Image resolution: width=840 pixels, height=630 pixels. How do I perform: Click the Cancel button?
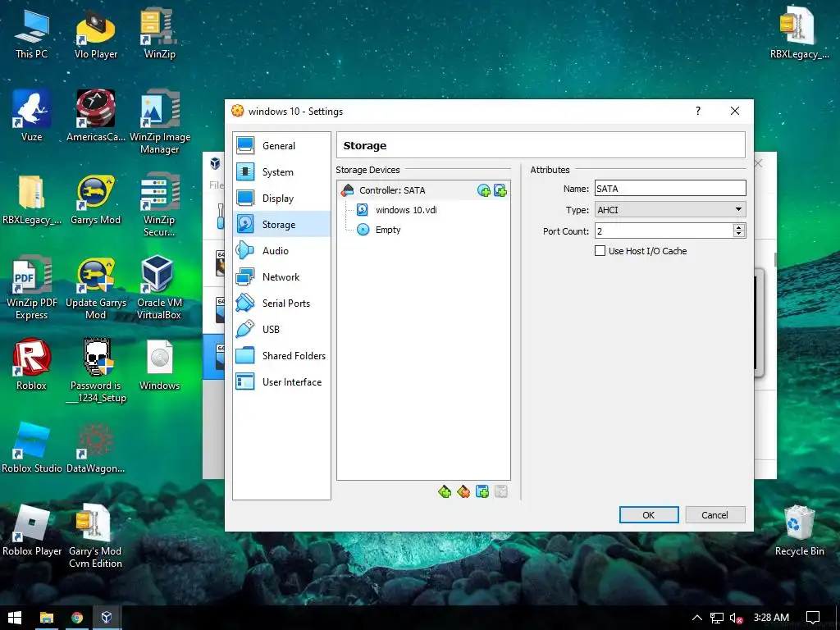click(714, 515)
